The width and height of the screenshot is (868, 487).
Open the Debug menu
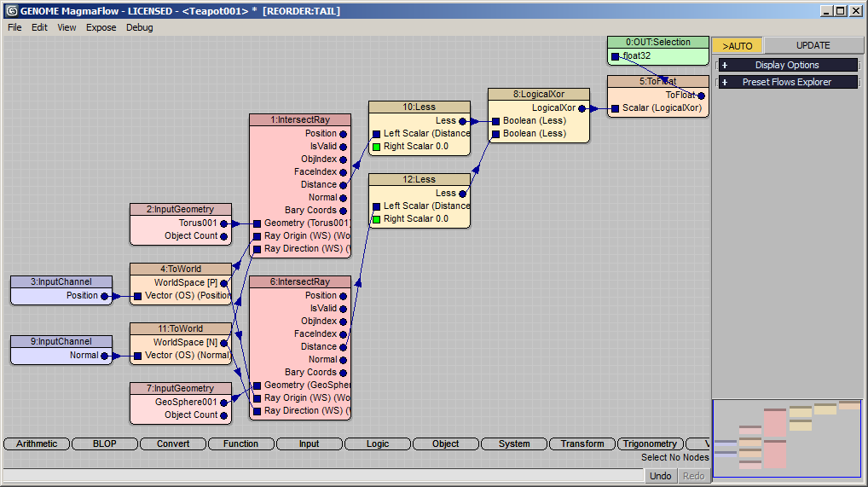tap(140, 27)
